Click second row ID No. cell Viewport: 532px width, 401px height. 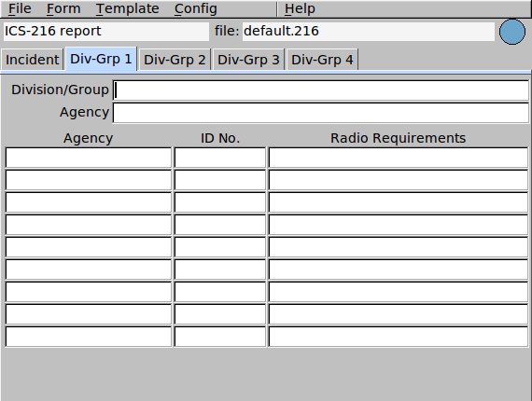coord(220,180)
